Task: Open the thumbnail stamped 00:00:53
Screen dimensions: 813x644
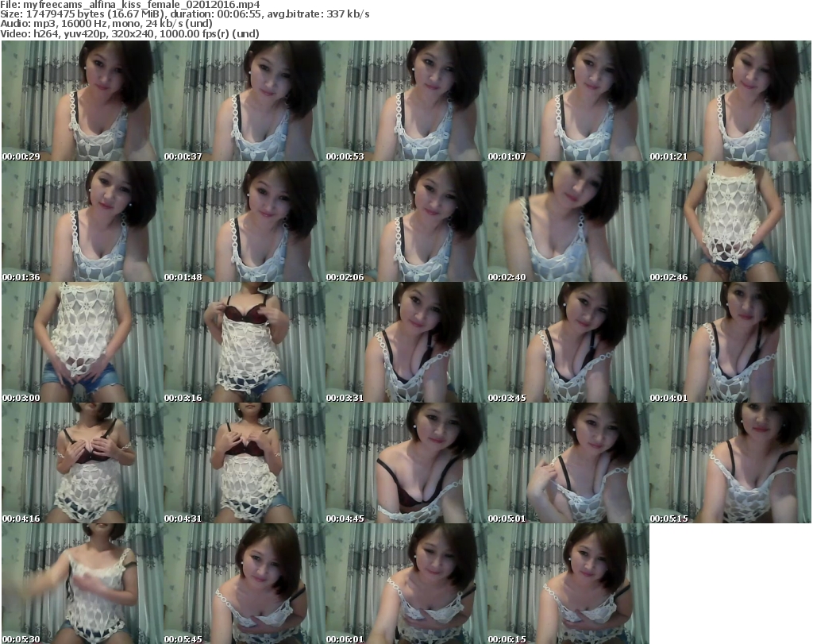Action: pyautogui.click(x=406, y=101)
